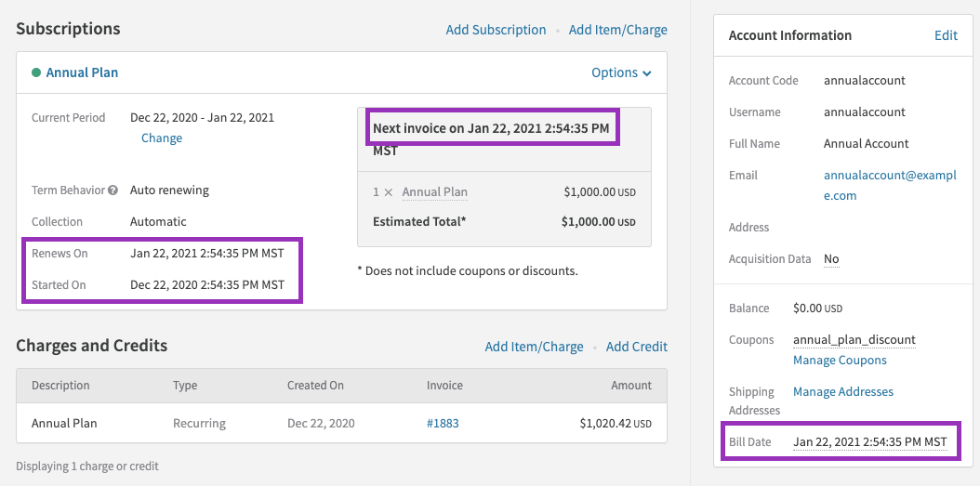Expand the Options dropdown for Annual Plan

pyautogui.click(x=621, y=72)
